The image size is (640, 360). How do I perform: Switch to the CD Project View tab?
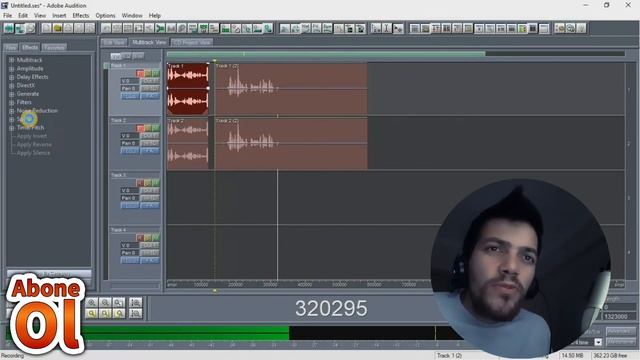pyautogui.click(x=192, y=42)
